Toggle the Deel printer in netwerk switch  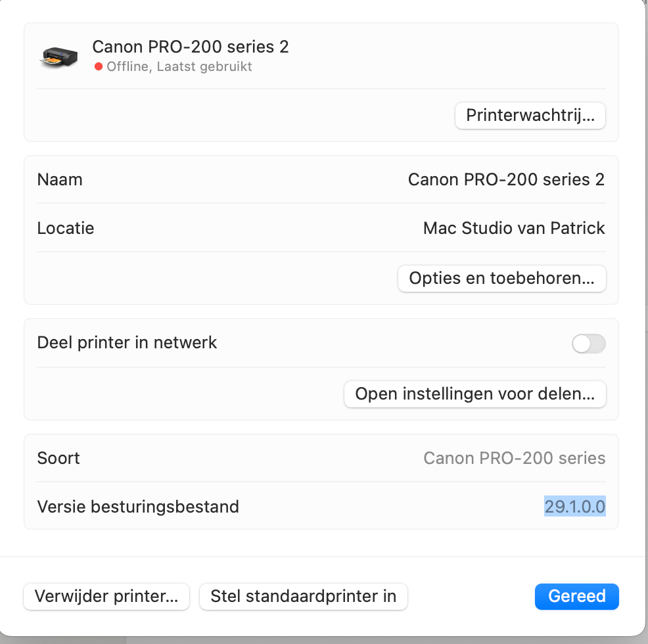(x=588, y=343)
